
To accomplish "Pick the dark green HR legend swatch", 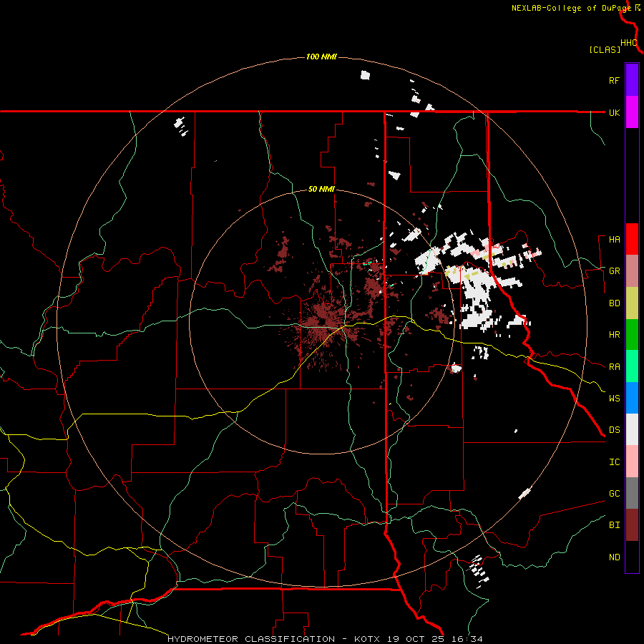I will 632,335.
